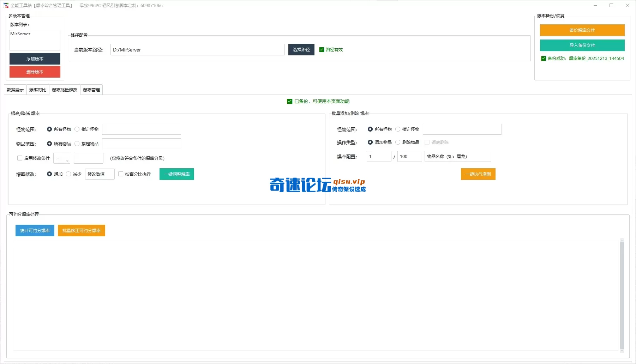Choose the 删除物品 radio option
The image size is (636, 364).
tap(398, 142)
